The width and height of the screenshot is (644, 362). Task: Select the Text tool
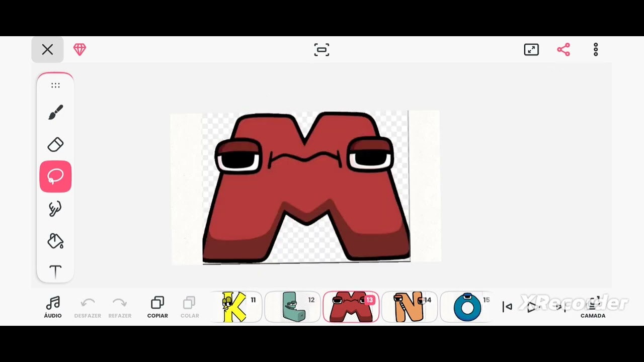pos(55,272)
